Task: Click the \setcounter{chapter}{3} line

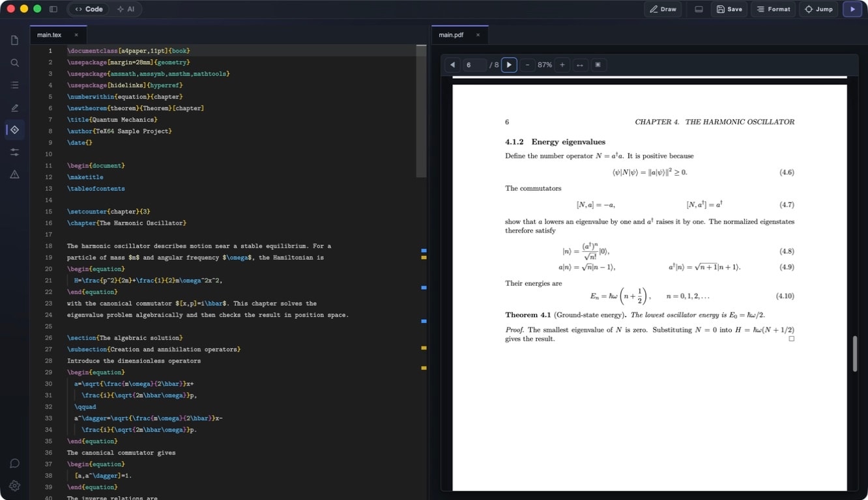Action: click(109, 212)
